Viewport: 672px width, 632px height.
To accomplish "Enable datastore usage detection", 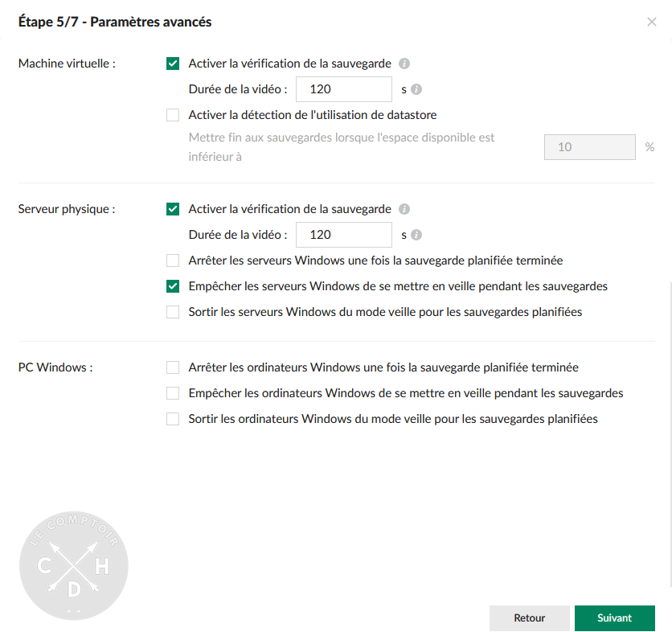I will tap(172, 115).
